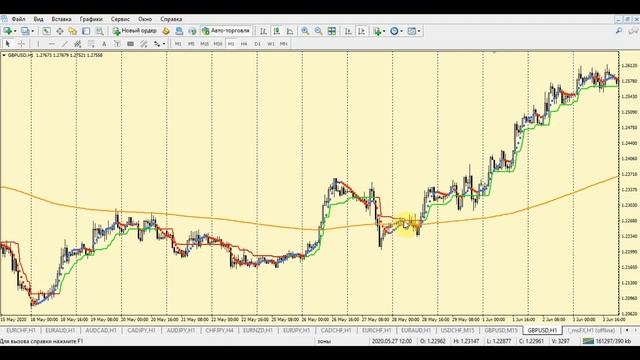Set timeframe to MN
The height and width of the screenshot is (360, 640).
[284, 44]
